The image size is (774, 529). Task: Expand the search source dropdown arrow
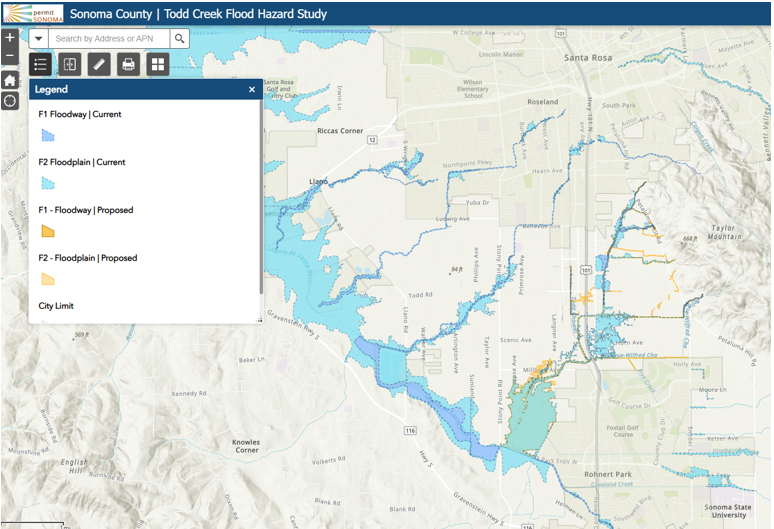click(38, 39)
